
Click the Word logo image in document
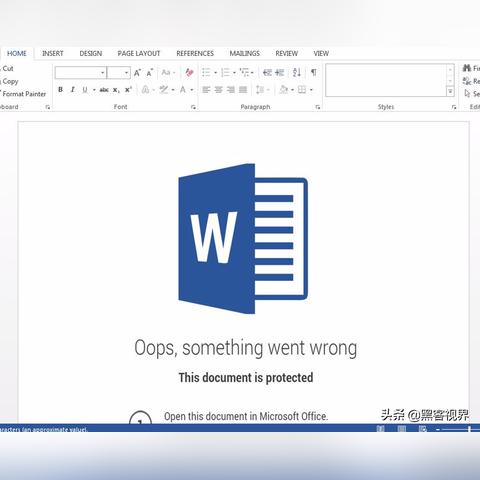243,239
